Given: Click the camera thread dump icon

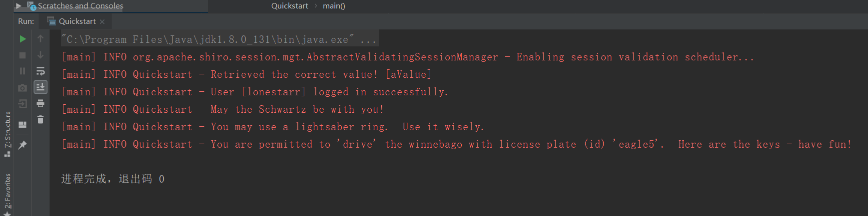Looking at the screenshot, I should (x=22, y=88).
